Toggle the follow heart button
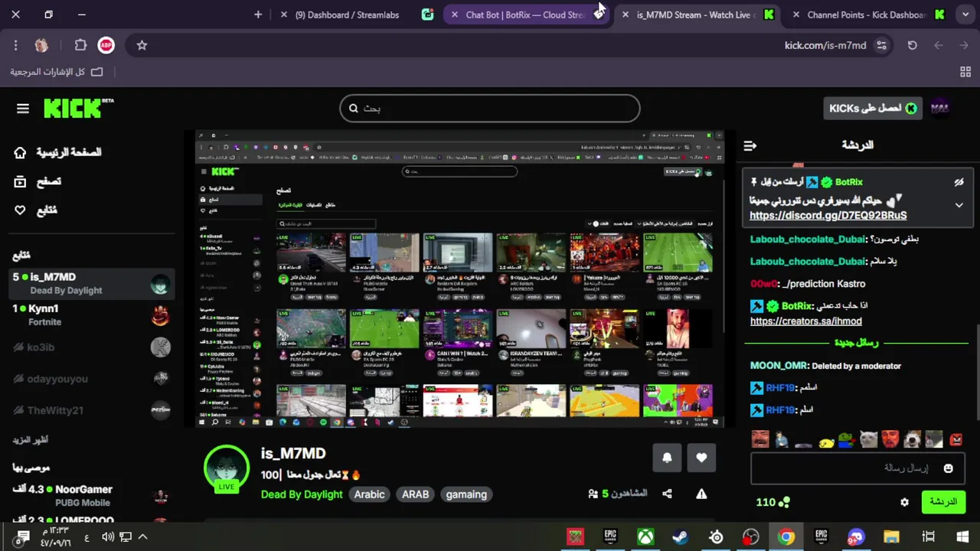The width and height of the screenshot is (980, 551). [701, 458]
